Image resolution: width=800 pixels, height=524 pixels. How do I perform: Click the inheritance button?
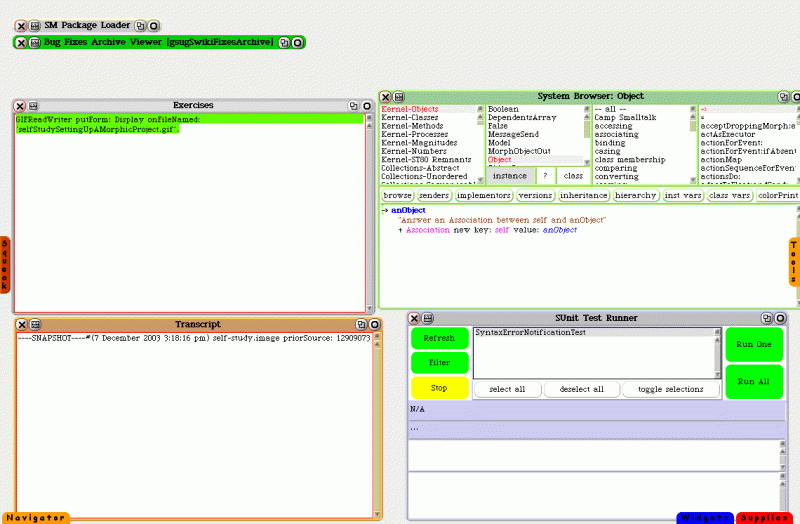click(584, 195)
